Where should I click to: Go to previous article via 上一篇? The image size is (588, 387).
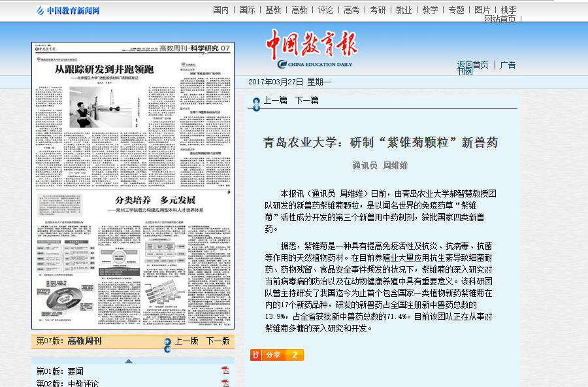coord(276,100)
